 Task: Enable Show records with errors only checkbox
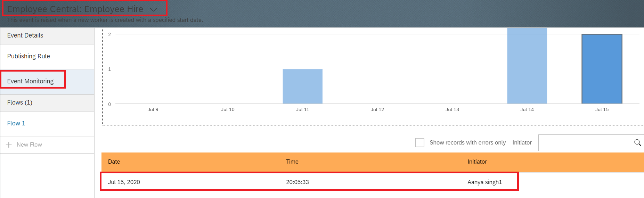(419, 142)
